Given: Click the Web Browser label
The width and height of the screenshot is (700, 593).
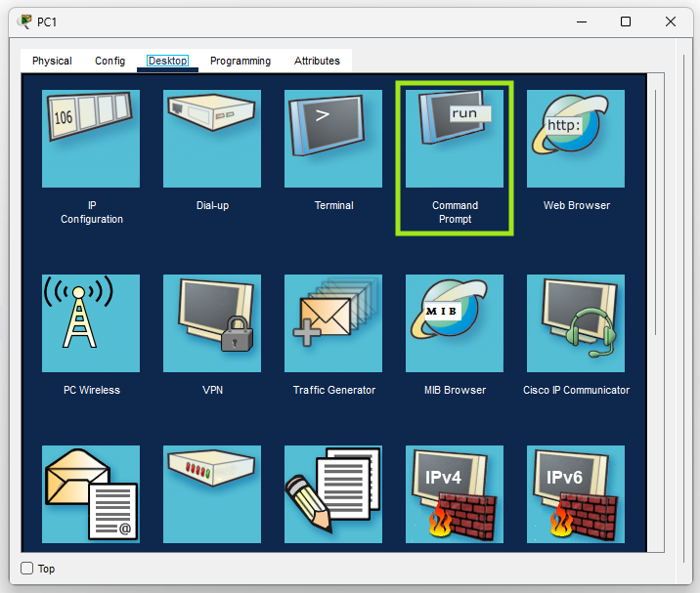Looking at the screenshot, I should pos(577,205).
